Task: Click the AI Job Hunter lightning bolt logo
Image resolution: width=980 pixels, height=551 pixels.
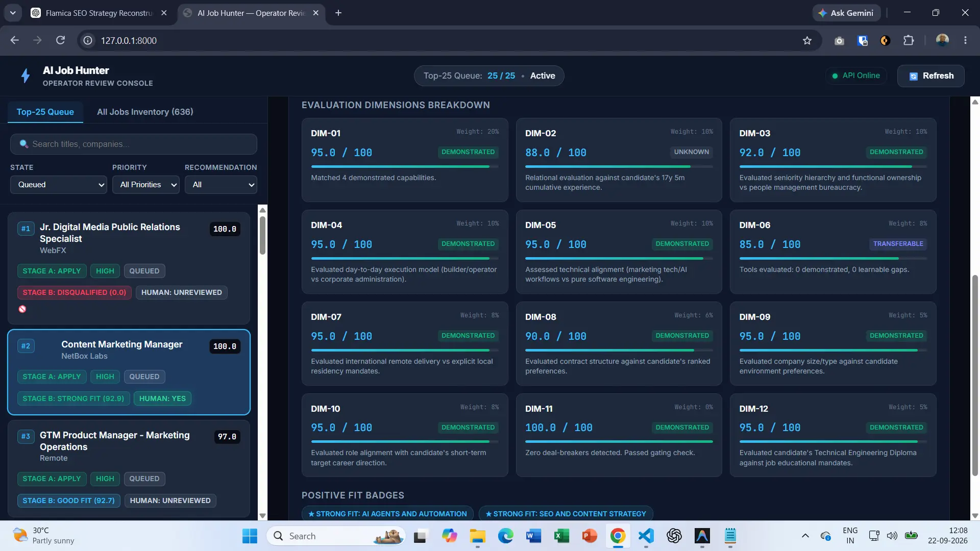Action: tap(26, 76)
